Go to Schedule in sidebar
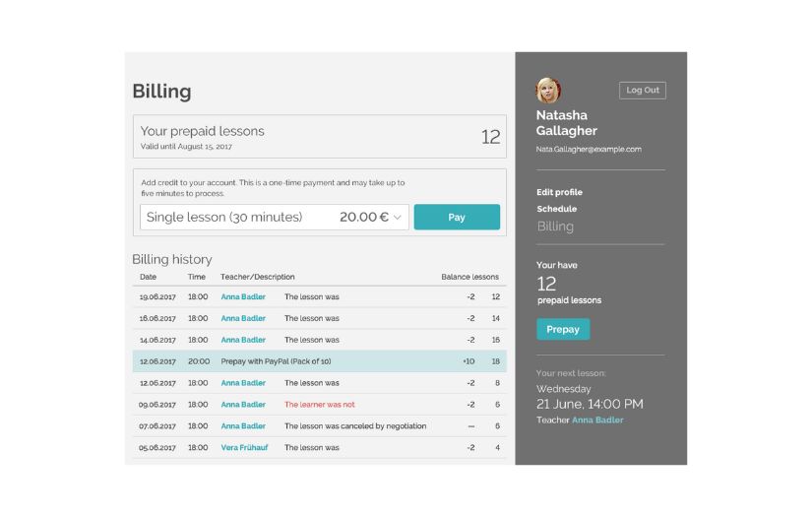Screen dimensions: 812x517 [556, 209]
